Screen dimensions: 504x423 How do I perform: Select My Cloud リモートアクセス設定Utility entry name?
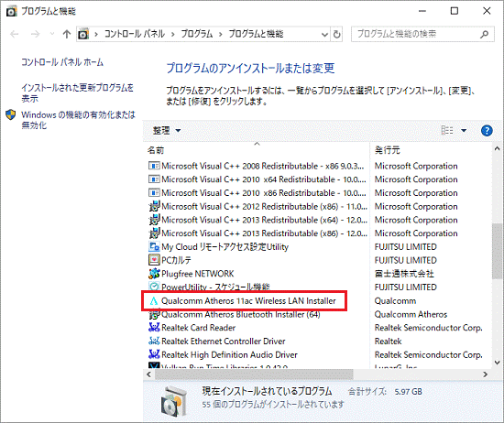(225, 246)
